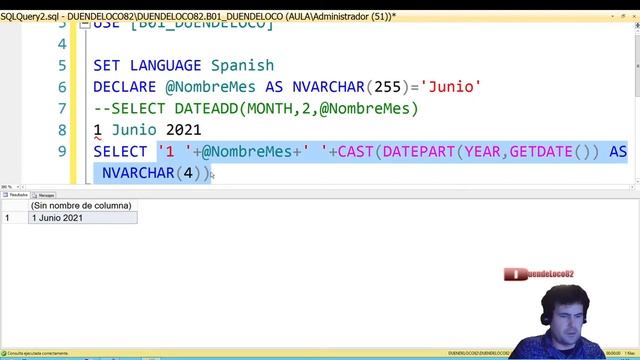Image resolution: width=640 pixels, height=360 pixels.
Task: Select row 1 header in results grid
Action: pos(15,218)
